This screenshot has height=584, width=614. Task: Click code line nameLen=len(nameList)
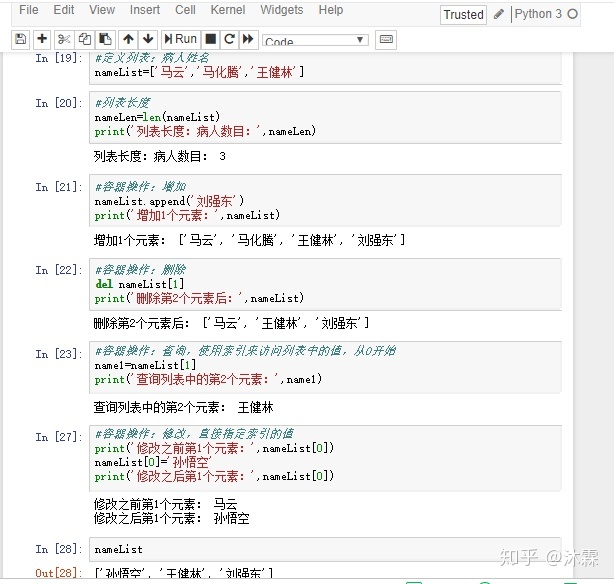click(157, 117)
